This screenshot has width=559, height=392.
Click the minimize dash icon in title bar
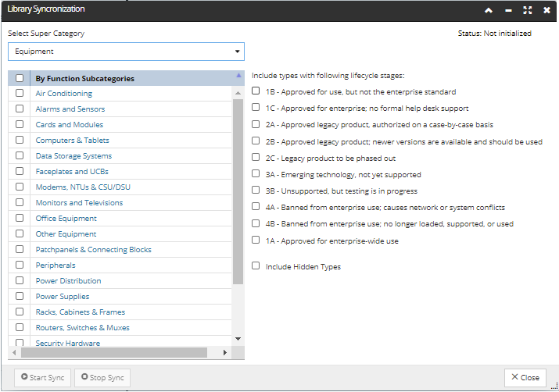coord(508,11)
